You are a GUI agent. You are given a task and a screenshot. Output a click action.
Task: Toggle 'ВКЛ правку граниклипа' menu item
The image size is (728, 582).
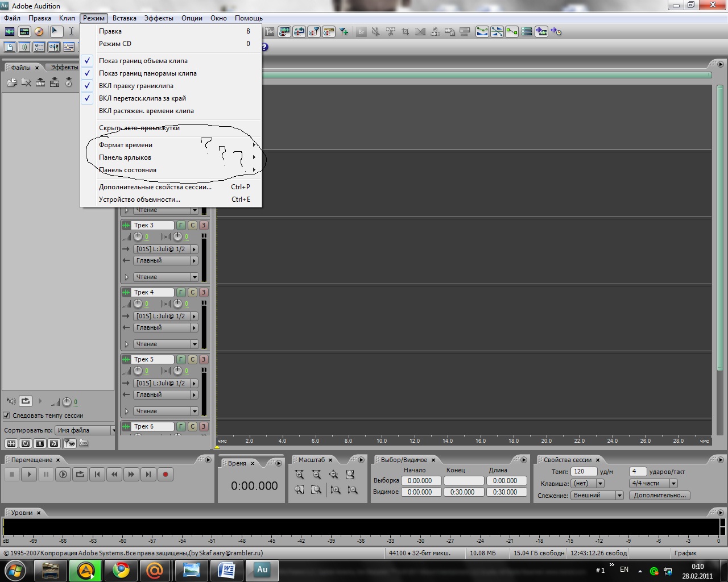click(x=171, y=86)
